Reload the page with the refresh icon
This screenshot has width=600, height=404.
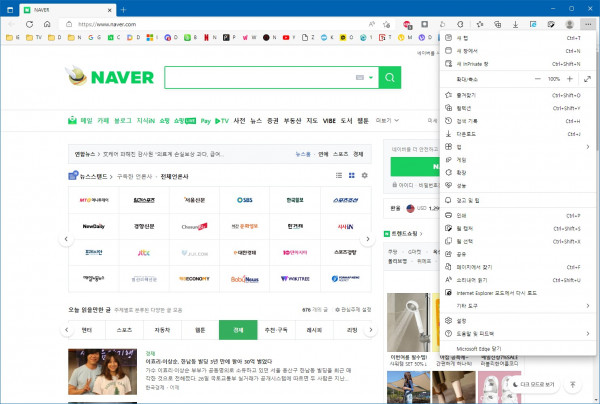tap(29, 24)
